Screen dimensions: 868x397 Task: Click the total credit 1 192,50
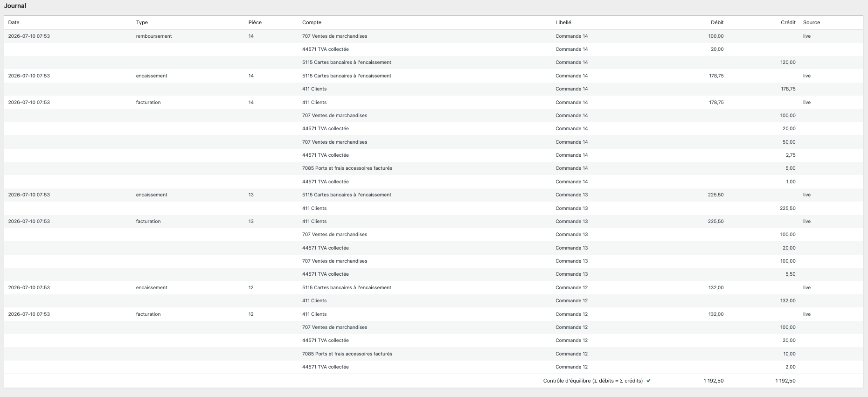(x=785, y=381)
